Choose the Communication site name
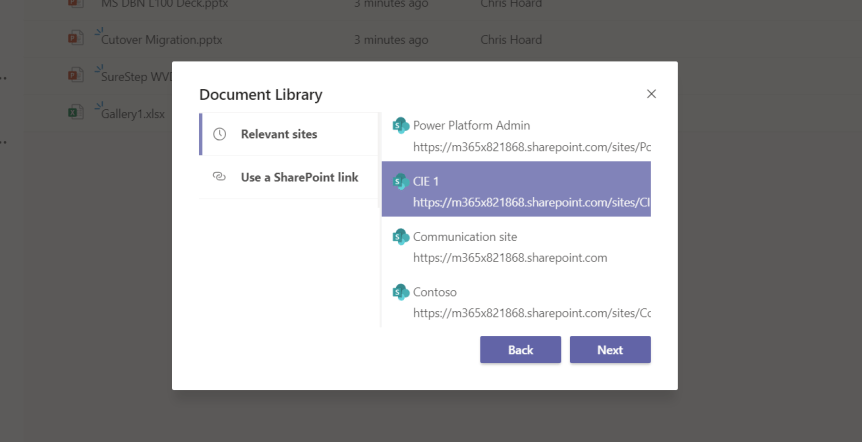 (x=465, y=237)
